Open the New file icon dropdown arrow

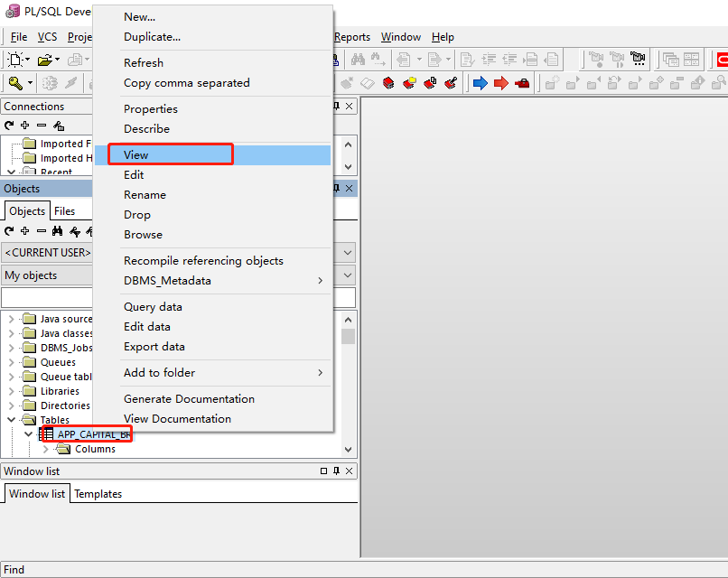pyautogui.click(x=27, y=60)
